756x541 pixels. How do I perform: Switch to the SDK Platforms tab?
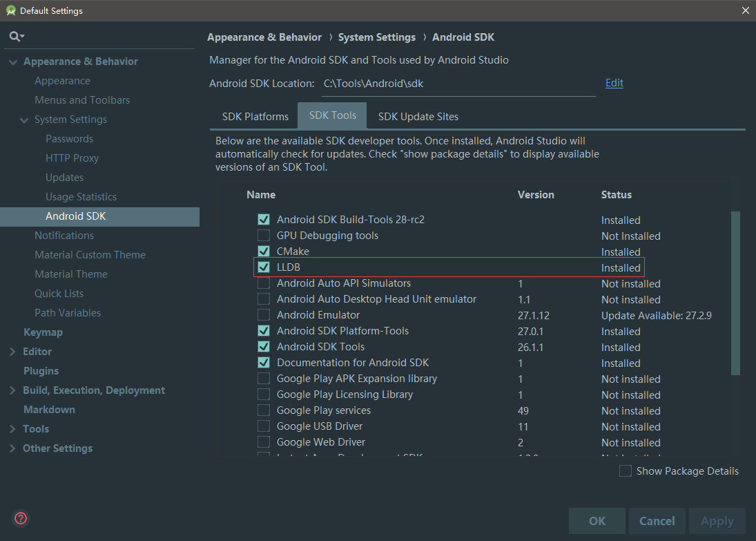click(x=255, y=116)
